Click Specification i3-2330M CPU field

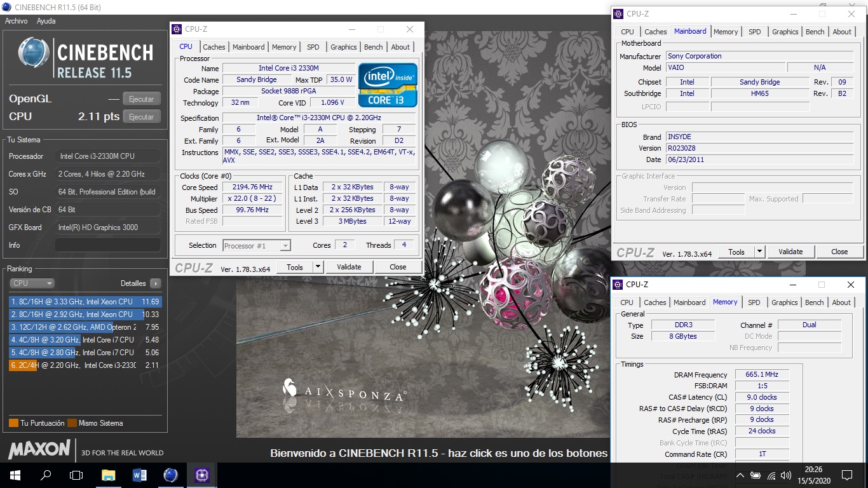(x=319, y=118)
